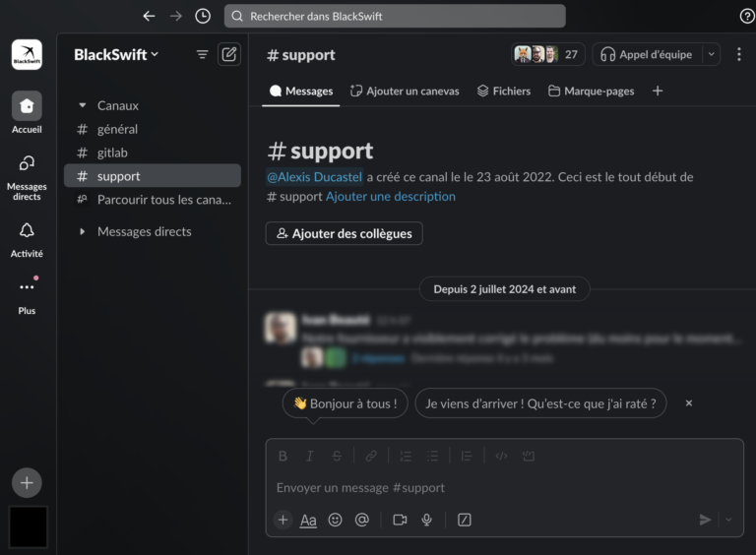Screen dimensions: 756x555
Task: Switch to the Messages tab
Action: click(x=301, y=92)
